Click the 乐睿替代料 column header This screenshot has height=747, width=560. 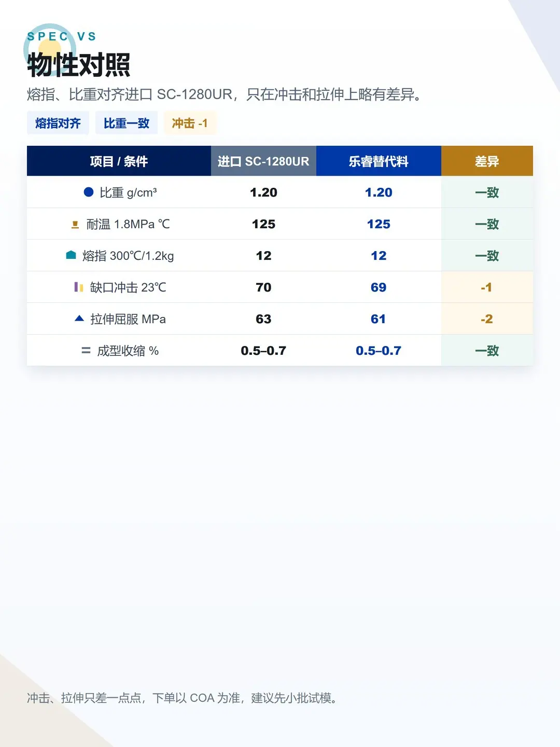pos(379,161)
